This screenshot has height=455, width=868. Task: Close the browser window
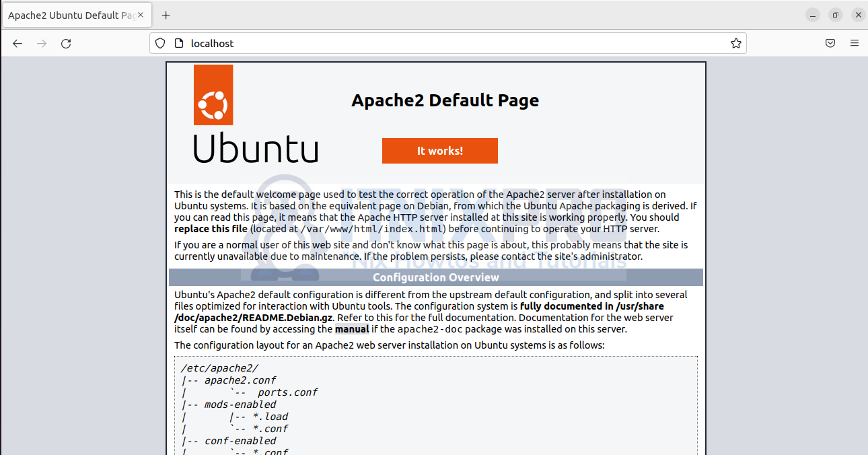point(857,15)
